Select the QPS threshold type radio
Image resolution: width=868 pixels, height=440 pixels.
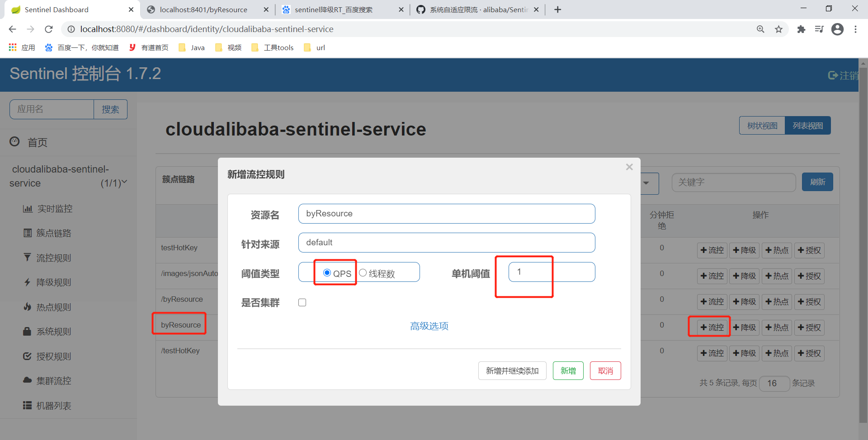click(x=327, y=272)
